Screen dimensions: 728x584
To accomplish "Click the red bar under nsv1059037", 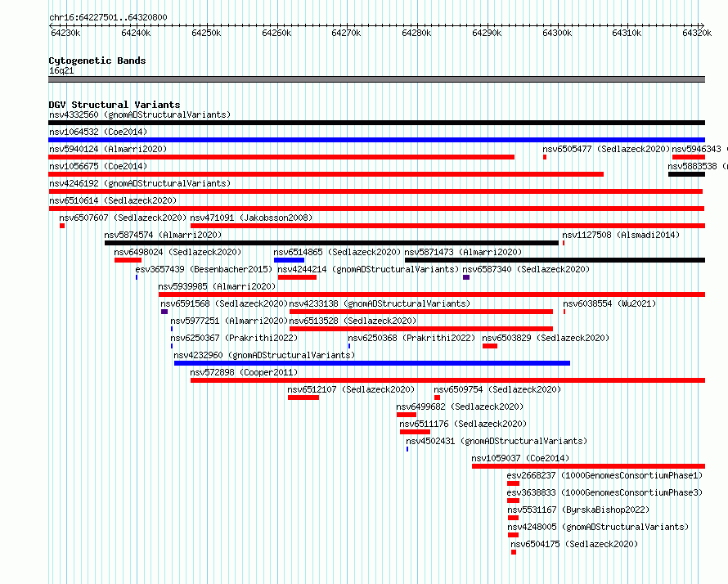I will tap(589, 466).
